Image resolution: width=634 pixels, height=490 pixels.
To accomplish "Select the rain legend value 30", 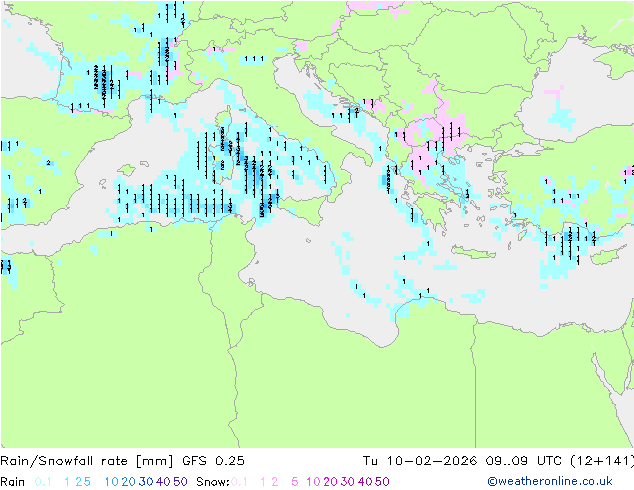I will [x=146, y=482].
